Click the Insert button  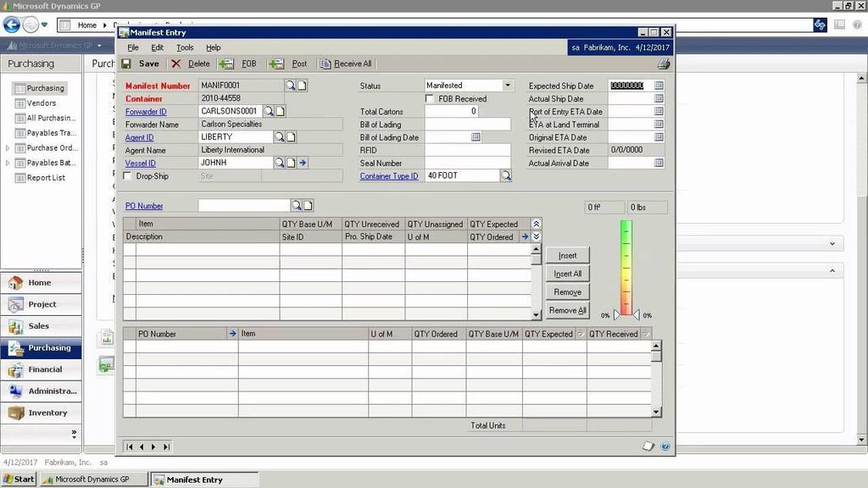point(567,255)
